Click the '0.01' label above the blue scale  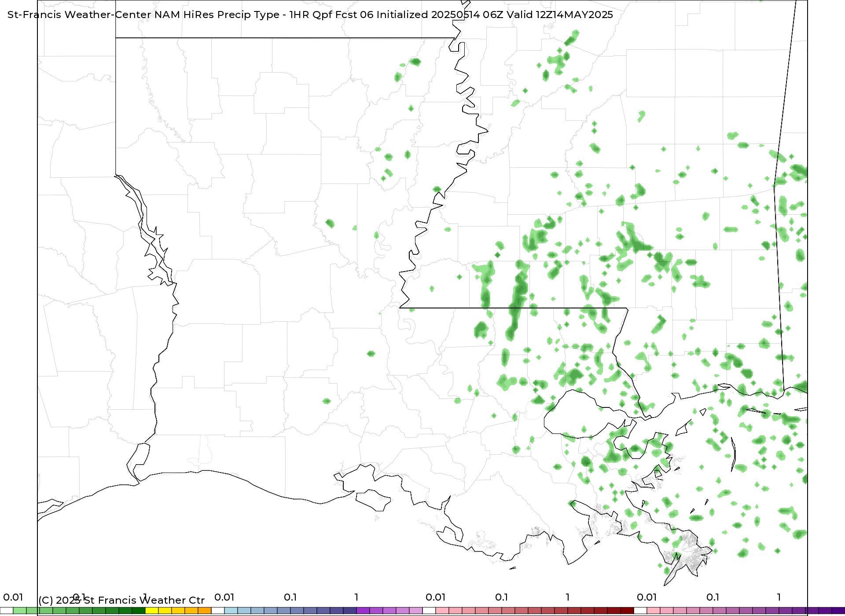tap(224, 597)
